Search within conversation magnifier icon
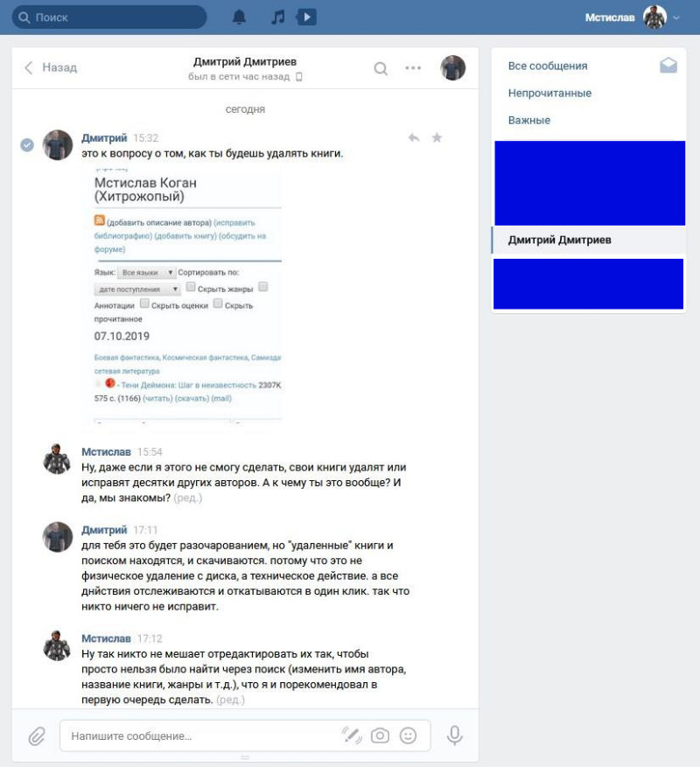 click(x=381, y=68)
